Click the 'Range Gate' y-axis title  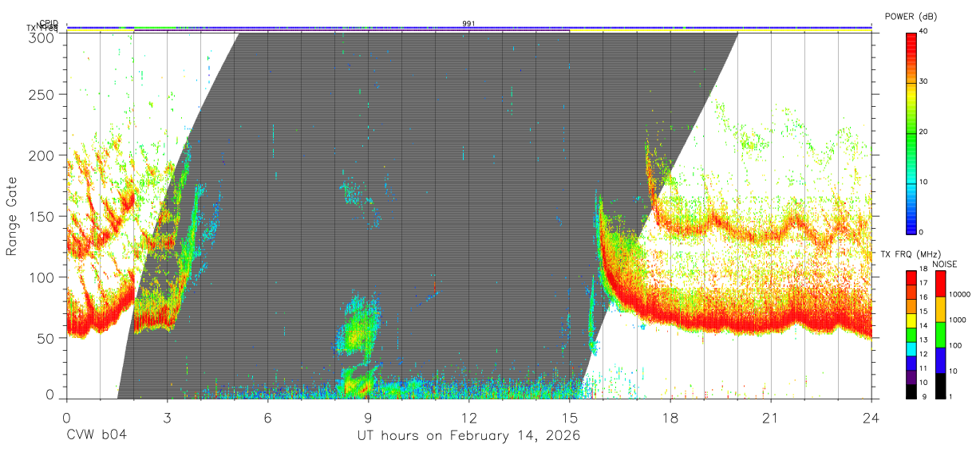click(12, 216)
